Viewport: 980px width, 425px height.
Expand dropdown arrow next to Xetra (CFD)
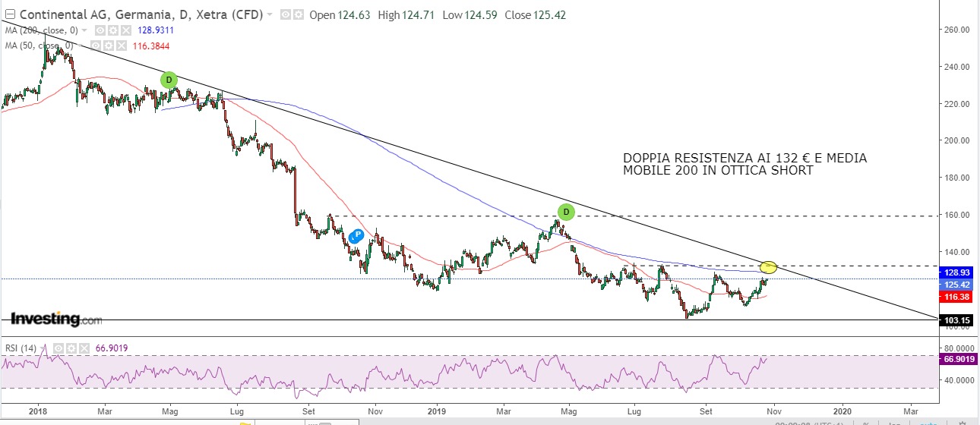270,15
